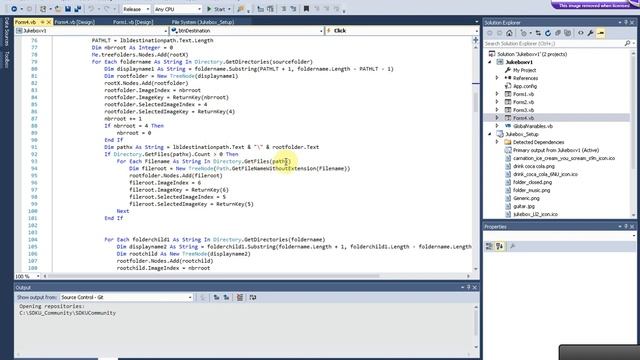This screenshot has height=360, width=640.
Task: Switch to the Form4.vb [Design] tab
Action: click(75, 22)
